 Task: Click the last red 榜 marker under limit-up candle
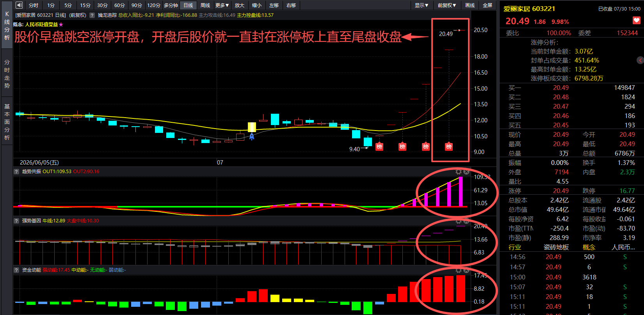pyautogui.click(x=449, y=147)
